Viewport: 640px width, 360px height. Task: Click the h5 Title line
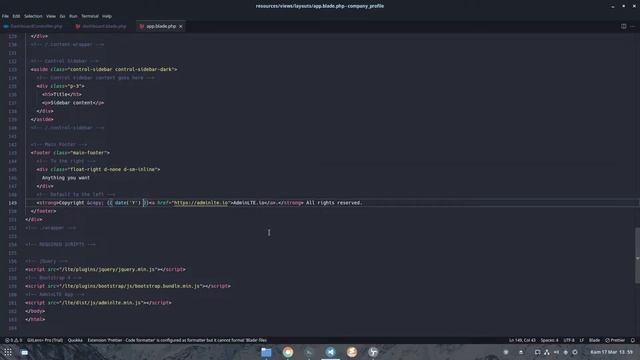(x=62, y=94)
